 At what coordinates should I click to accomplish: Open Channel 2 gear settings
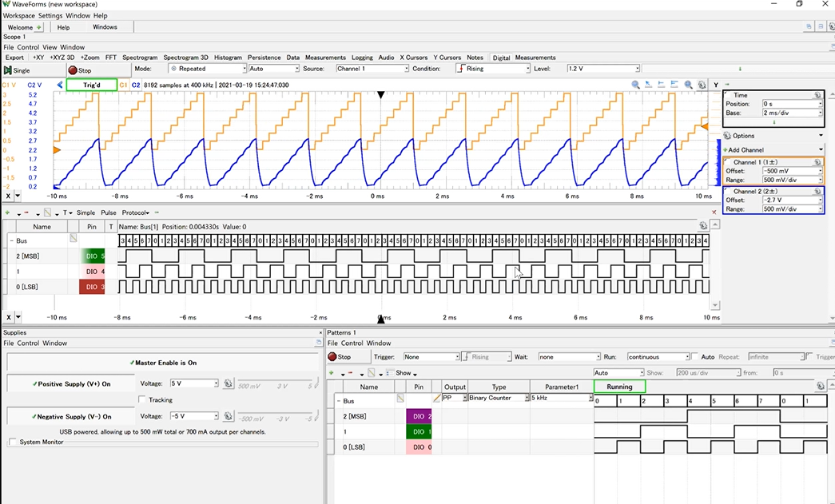click(x=817, y=191)
